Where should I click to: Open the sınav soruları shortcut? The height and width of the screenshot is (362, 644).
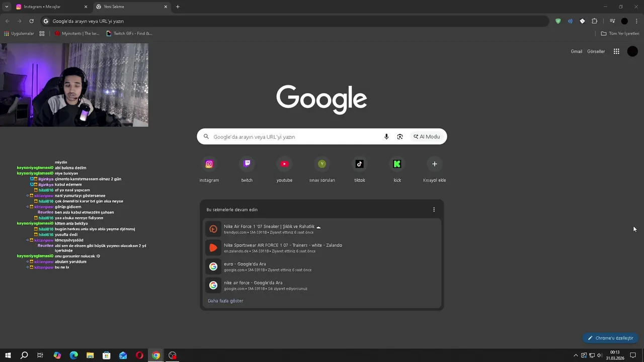coord(322,164)
